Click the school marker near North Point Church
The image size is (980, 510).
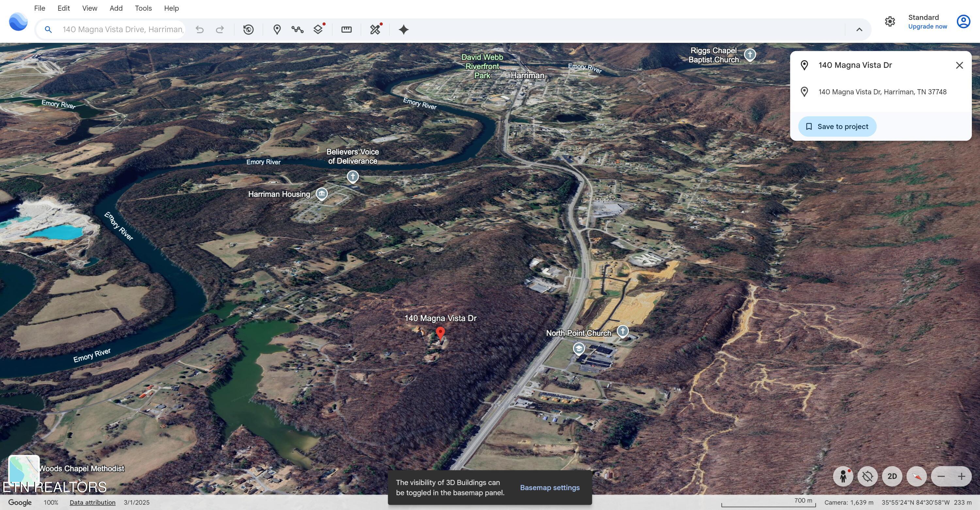click(579, 348)
